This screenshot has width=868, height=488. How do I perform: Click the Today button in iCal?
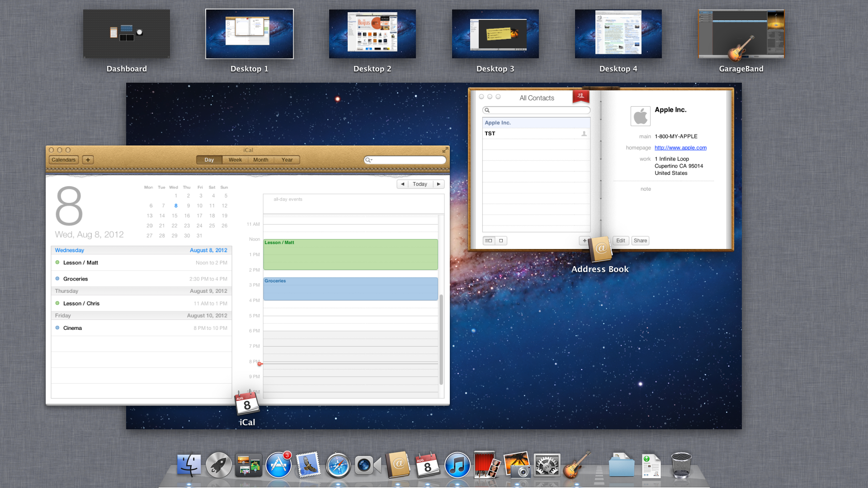[420, 184]
